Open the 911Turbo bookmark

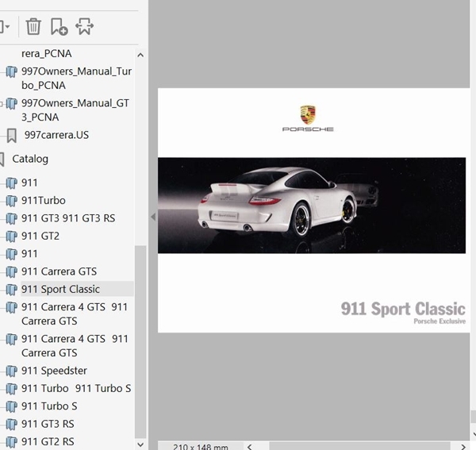click(x=44, y=201)
